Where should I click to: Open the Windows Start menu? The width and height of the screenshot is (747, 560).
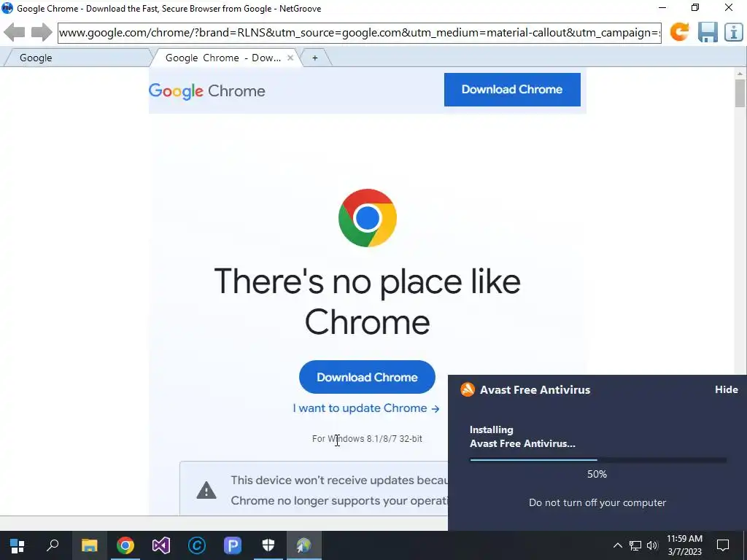pyautogui.click(x=18, y=545)
